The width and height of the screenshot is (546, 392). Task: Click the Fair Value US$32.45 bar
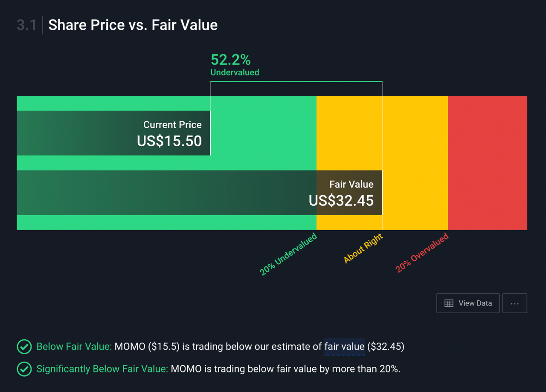coord(199,193)
